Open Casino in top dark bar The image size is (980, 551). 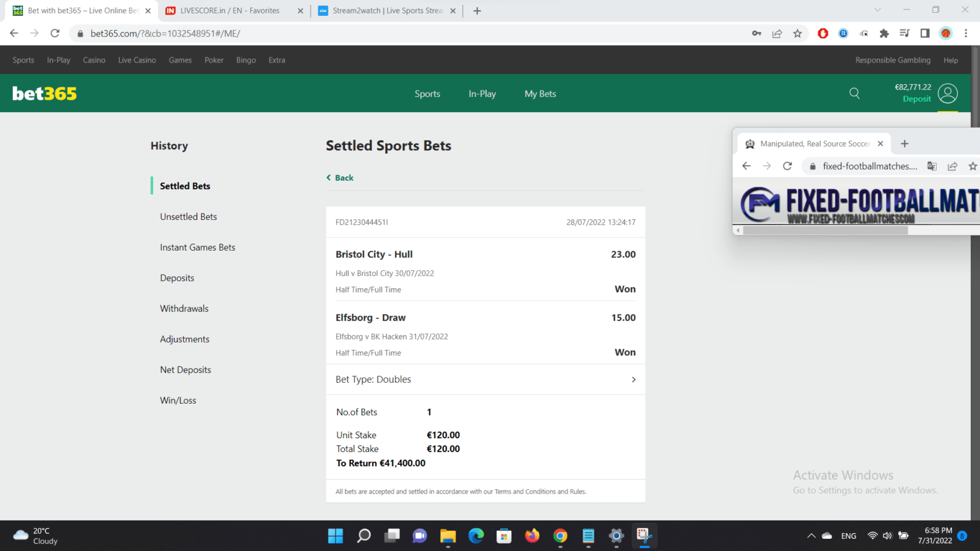pos(94,60)
